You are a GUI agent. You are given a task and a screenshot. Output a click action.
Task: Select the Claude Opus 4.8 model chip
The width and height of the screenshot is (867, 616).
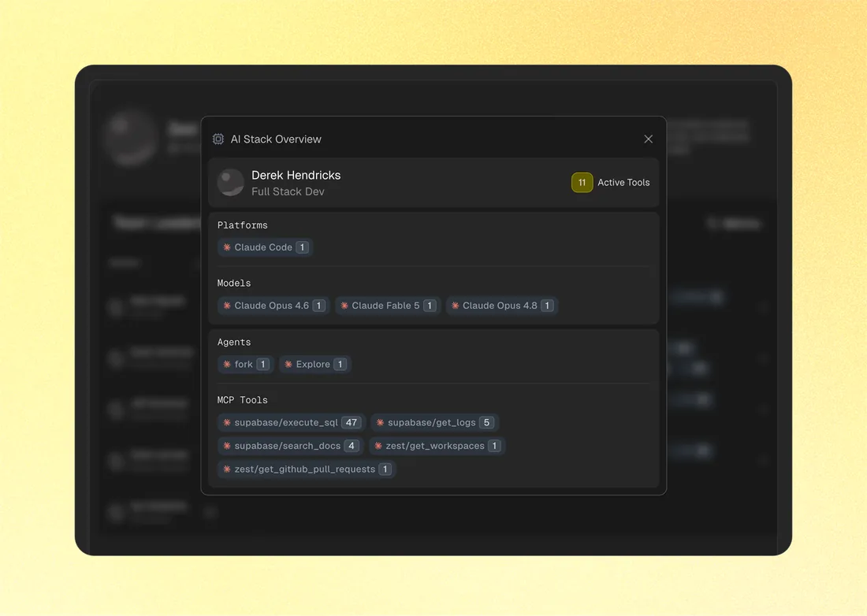tap(502, 306)
